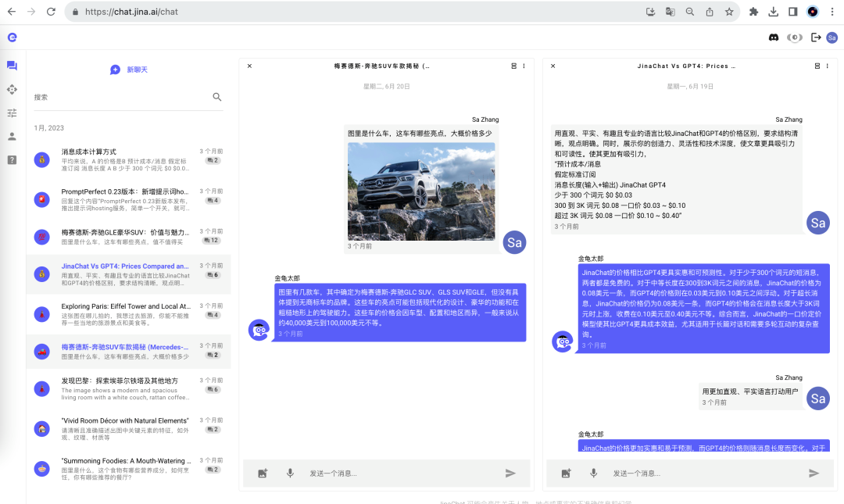Click the logout icon in header

coord(816,37)
